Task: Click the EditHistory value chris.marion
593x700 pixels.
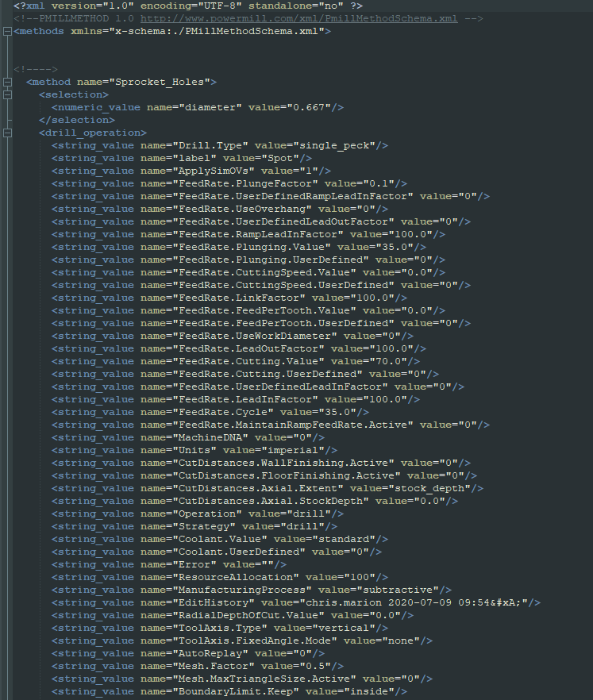Action: coord(344,602)
